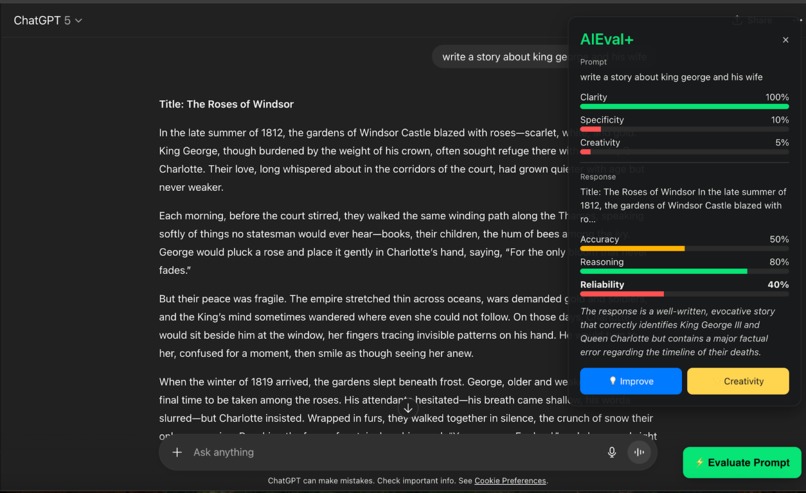Click the Reliability 40% value

tap(778, 284)
